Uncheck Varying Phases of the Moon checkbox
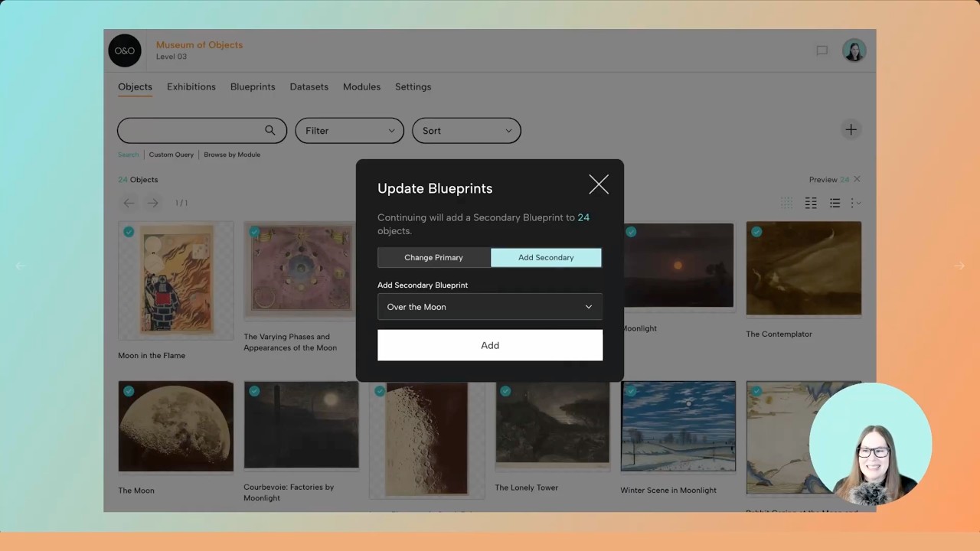This screenshot has width=980, height=551. point(254,232)
